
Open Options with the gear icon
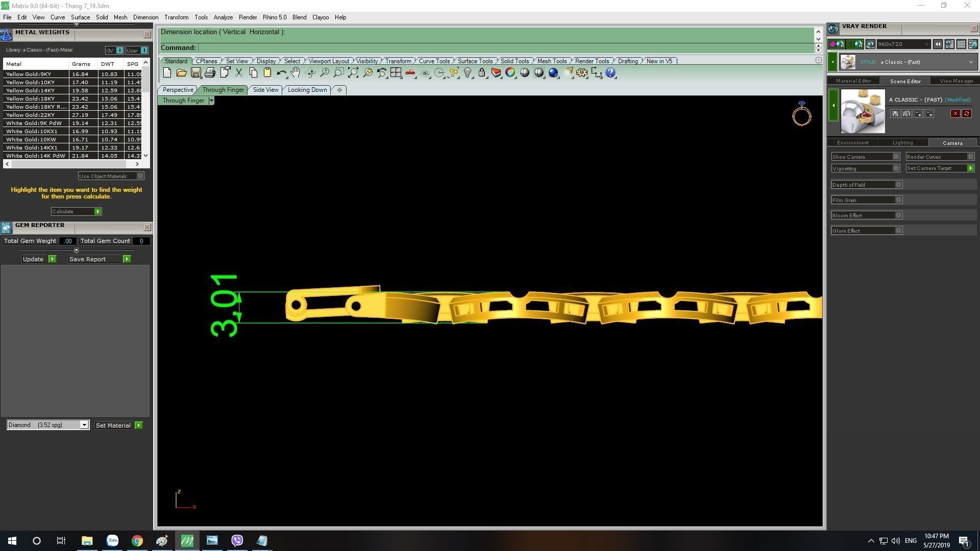pos(582,73)
